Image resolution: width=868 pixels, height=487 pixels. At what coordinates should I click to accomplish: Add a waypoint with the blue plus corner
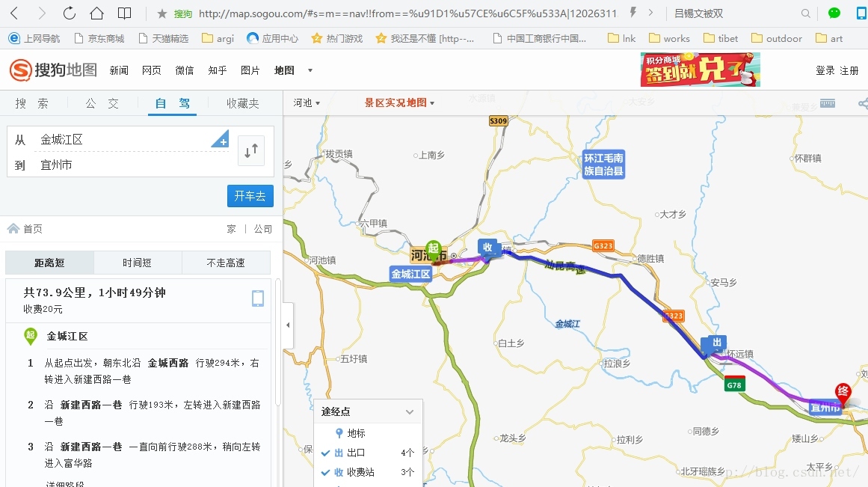tap(221, 138)
